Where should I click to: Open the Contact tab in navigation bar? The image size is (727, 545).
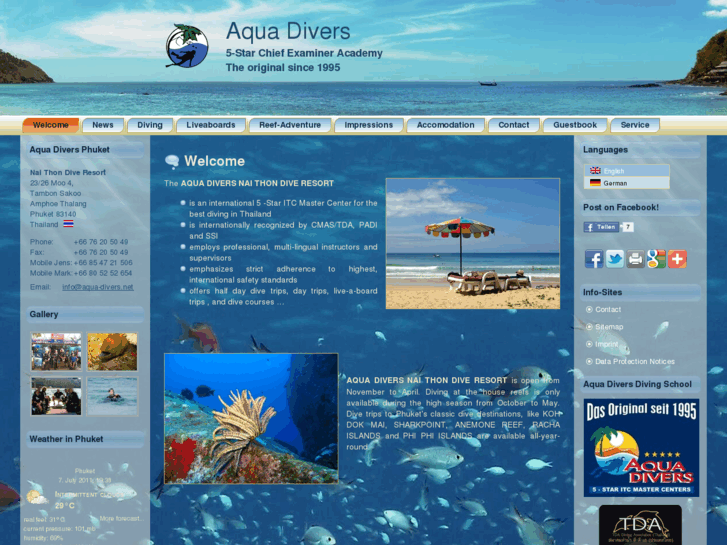514,125
